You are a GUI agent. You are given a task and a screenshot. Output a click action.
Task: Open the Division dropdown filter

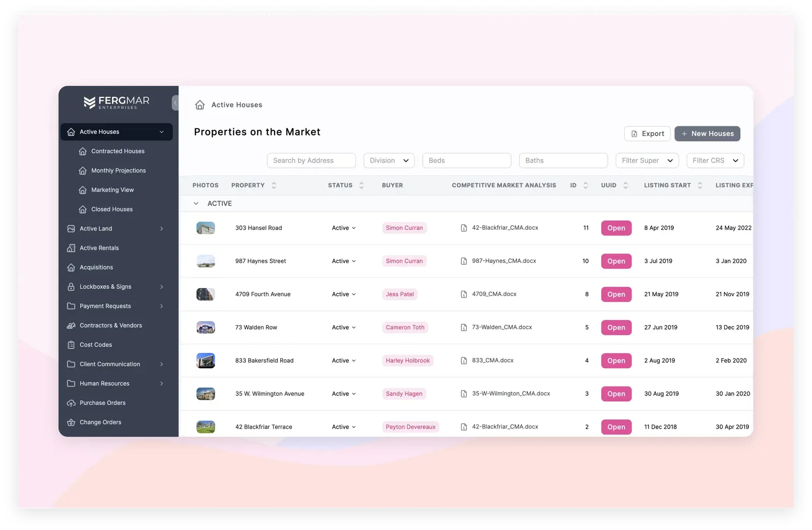point(389,161)
